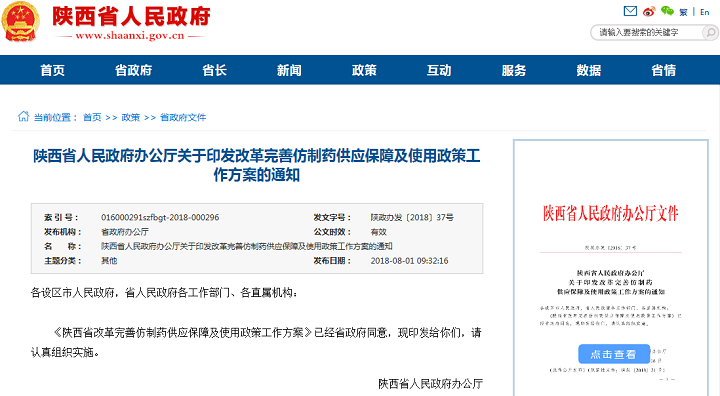This screenshot has height=396, width=720.
Task: Click the magnifier search button
Action: [x=710, y=33]
